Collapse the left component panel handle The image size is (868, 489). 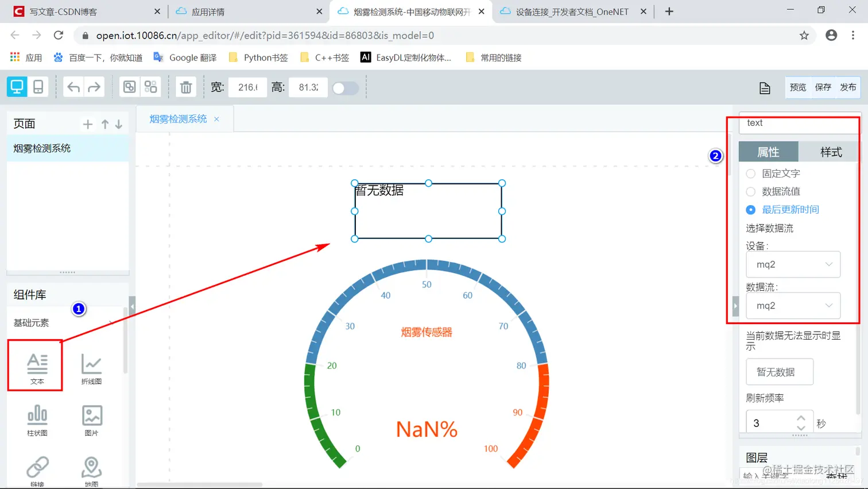pyautogui.click(x=132, y=306)
